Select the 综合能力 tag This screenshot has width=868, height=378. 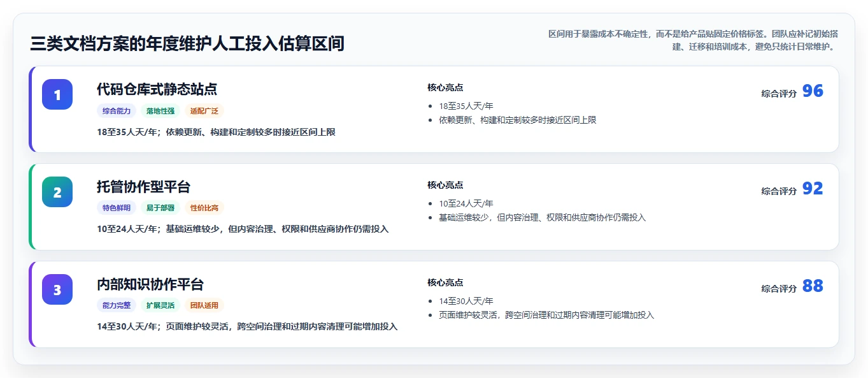pyautogui.click(x=117, y=111)
